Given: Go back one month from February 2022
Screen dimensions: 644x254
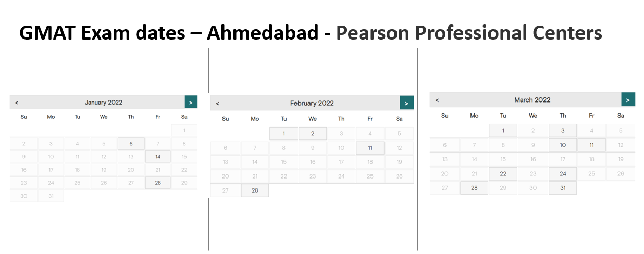Looking at the screenshot, I should pos(218,103).
